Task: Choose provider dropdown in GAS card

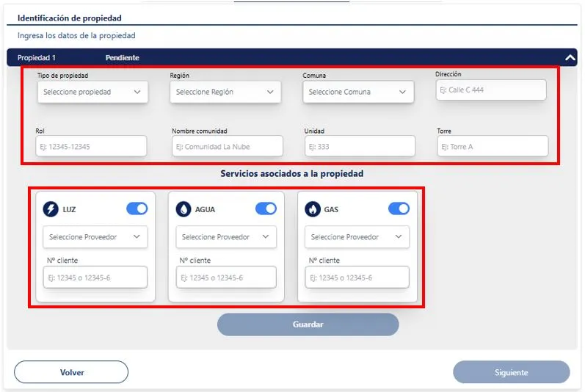Action: 357,237
